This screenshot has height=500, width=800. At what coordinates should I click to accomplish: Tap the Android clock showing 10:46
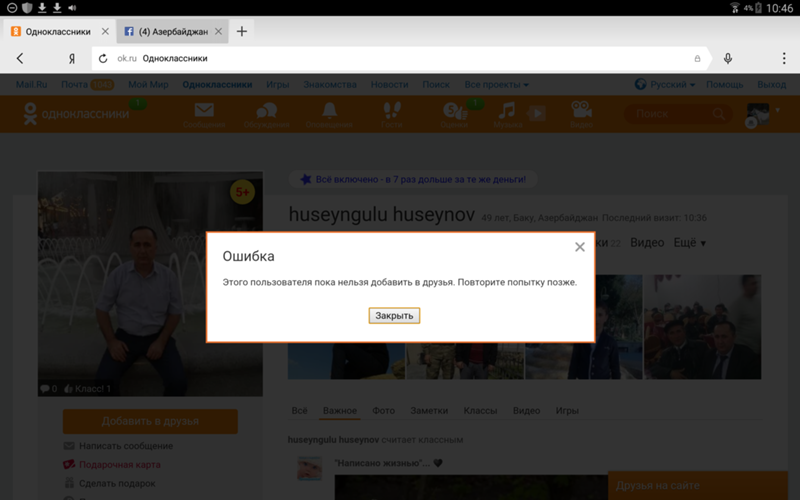click(x=780, y=8)
